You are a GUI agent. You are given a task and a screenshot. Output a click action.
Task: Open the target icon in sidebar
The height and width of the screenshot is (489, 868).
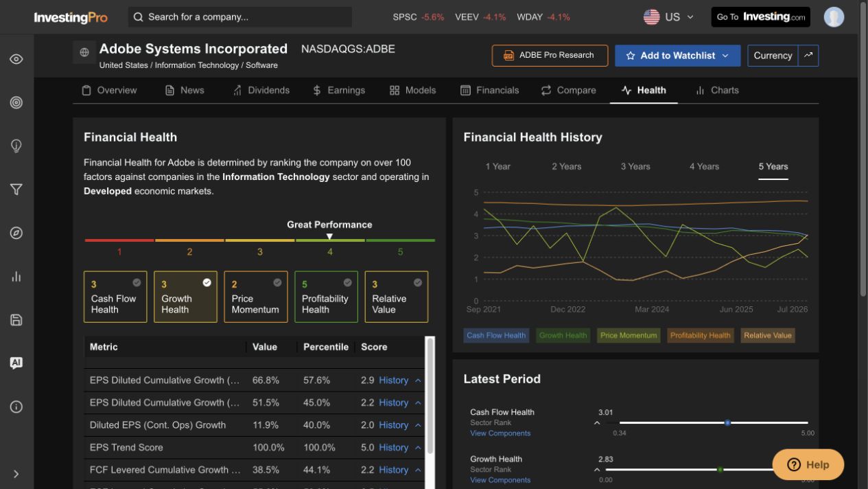pos(16,102)
